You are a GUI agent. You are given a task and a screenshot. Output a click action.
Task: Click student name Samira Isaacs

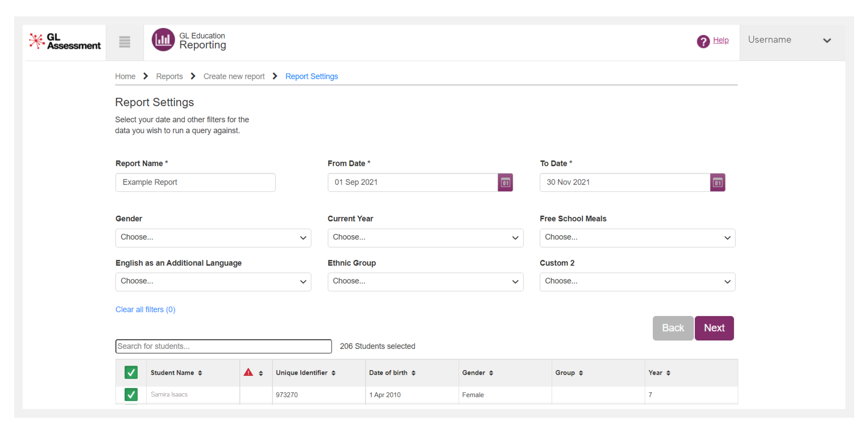(169, 394)
